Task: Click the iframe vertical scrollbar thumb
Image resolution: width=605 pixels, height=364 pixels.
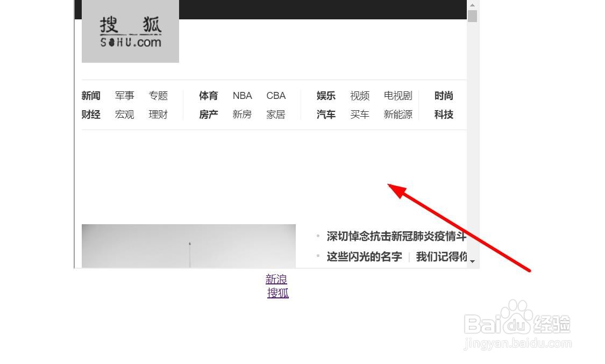Action: pyautogui.click(x=472, y=16)
